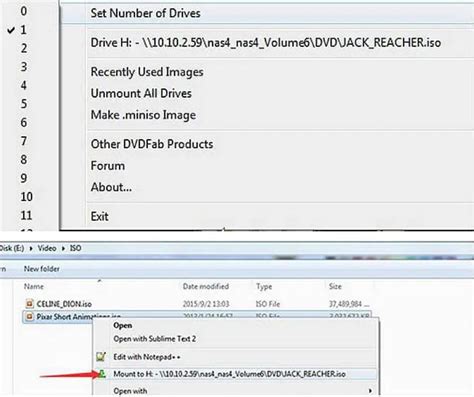
Task: Set number of drives to 8
Action: tap(24, 160)
